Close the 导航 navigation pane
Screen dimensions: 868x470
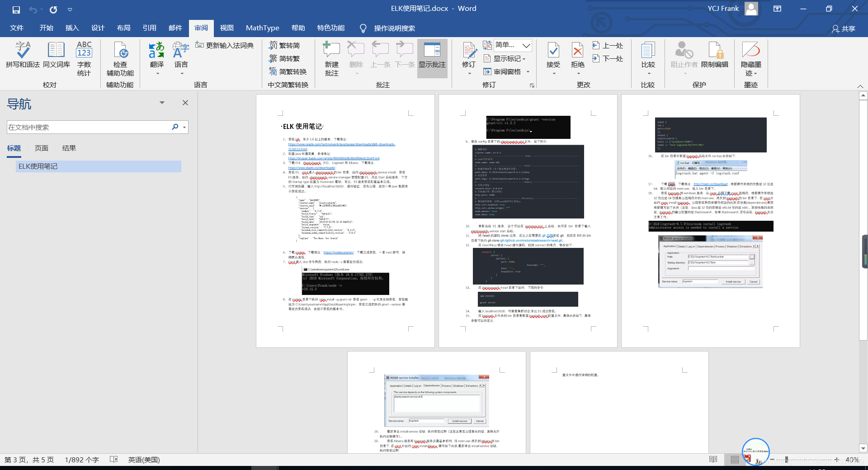point(185,103)
